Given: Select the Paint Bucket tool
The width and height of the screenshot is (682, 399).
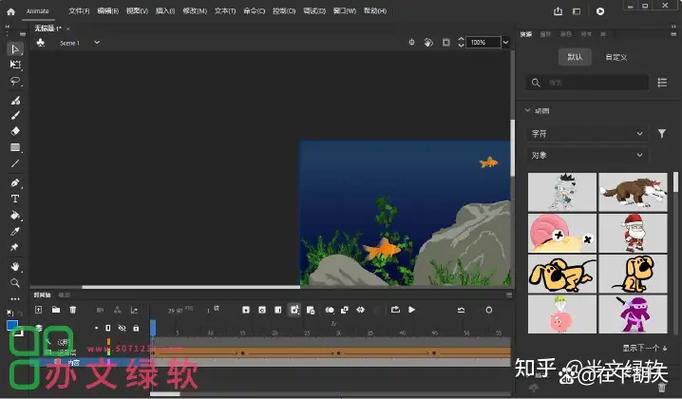Looking at the screenshot, I should click(15, 215).
